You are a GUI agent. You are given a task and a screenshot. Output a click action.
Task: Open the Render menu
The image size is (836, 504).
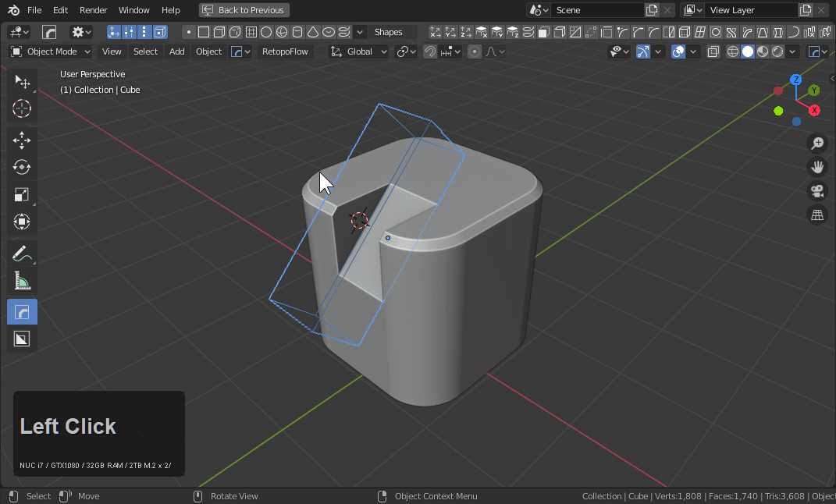(x=93, y=10)
